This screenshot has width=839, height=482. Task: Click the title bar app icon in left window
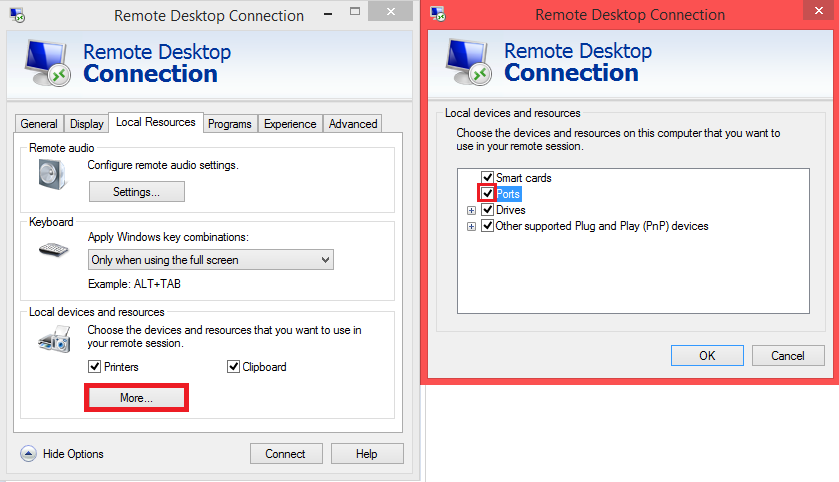pyautogui.click(x=17, y=15)
